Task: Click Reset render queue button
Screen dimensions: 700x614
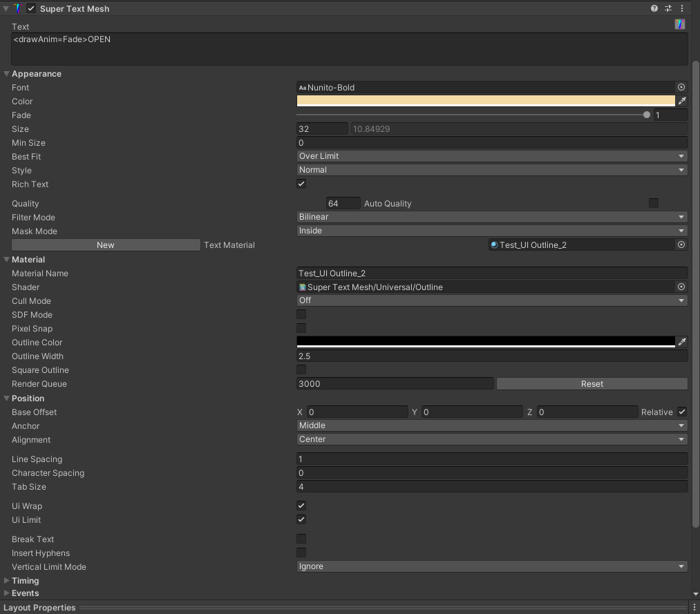Action: click(x=592, y=384)
